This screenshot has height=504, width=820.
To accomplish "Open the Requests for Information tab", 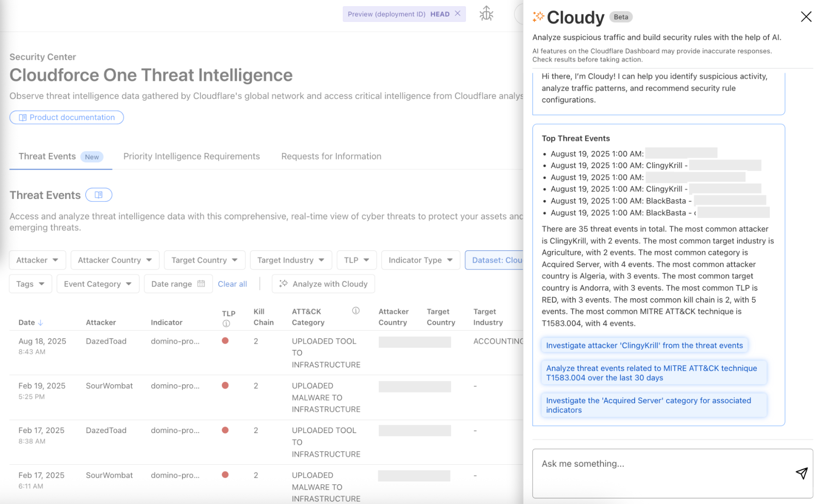I will tap(331, 156).
